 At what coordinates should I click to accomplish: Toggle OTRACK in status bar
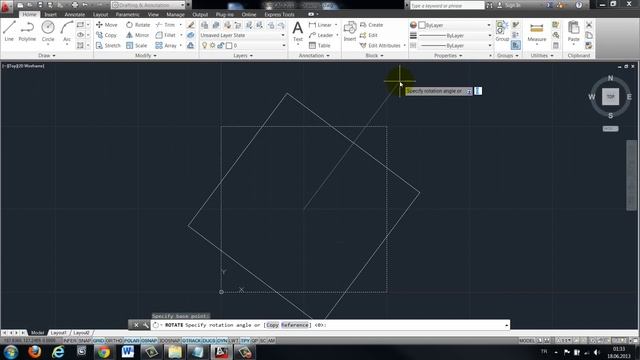[x=191, y=341]
